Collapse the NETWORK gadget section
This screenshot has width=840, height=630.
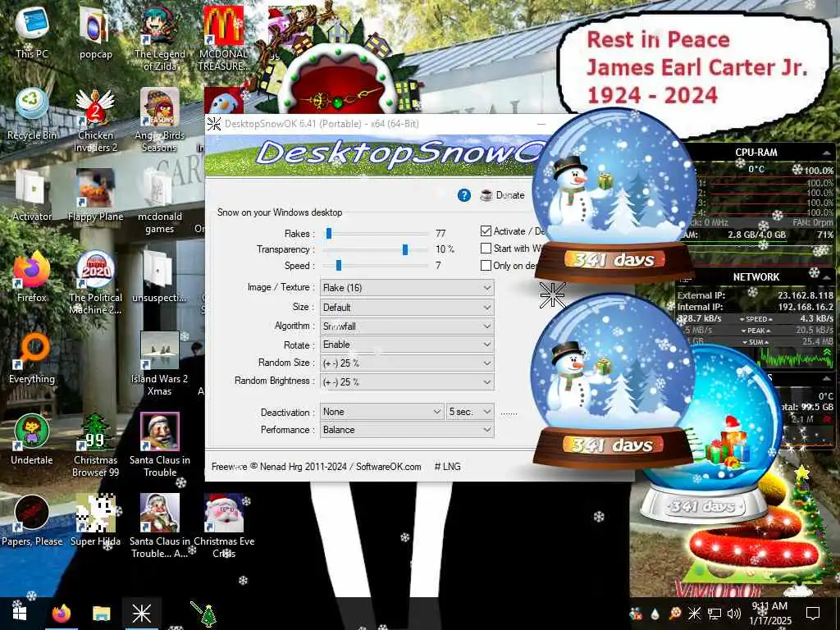point(827,276)
